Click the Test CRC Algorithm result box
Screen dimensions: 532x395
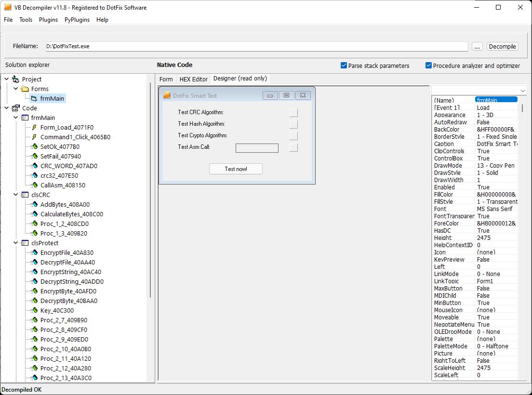pyautogui.click(x=293, y=113)
